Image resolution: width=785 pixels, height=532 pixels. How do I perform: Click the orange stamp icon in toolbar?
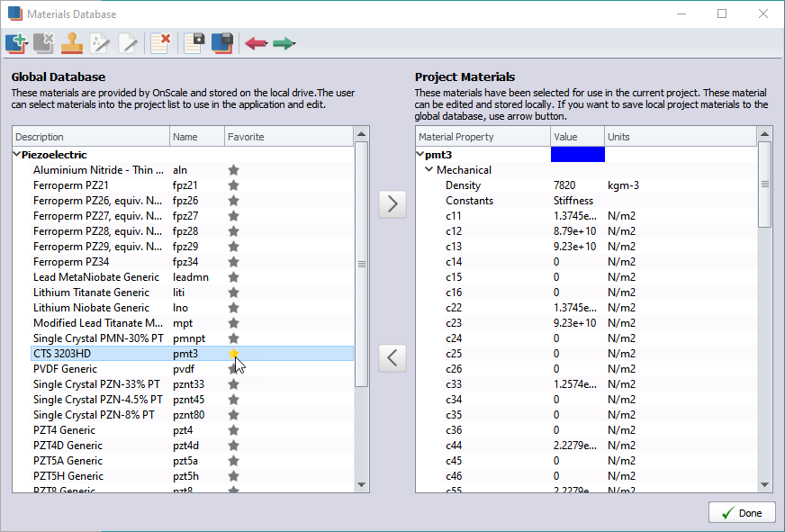[x=72, y=43]
